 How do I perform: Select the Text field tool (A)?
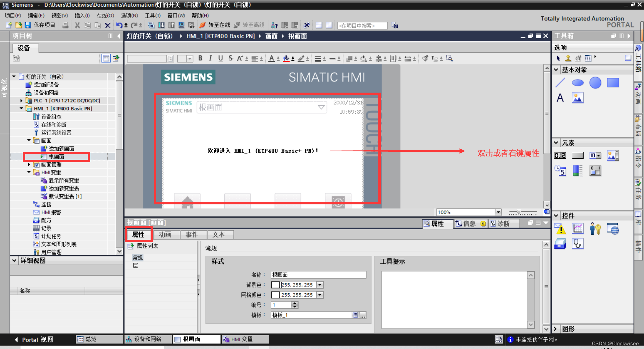(x=560, y=98)
